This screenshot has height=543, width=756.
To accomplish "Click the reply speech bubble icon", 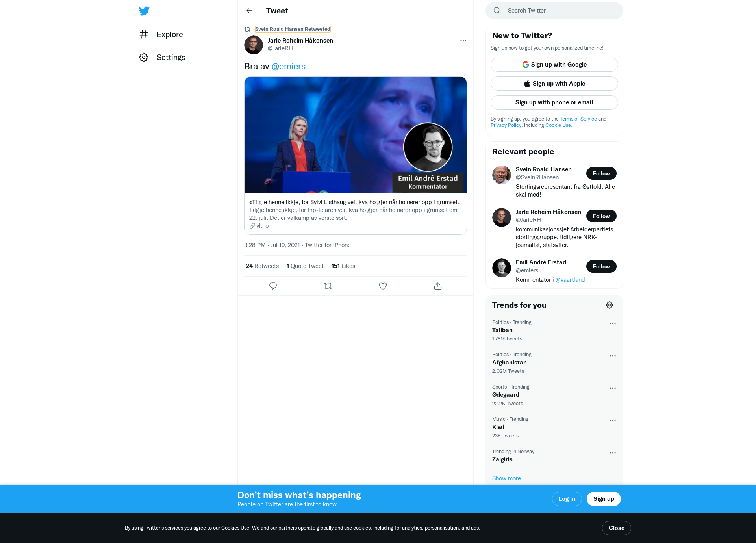I will [x=273, y=286].
